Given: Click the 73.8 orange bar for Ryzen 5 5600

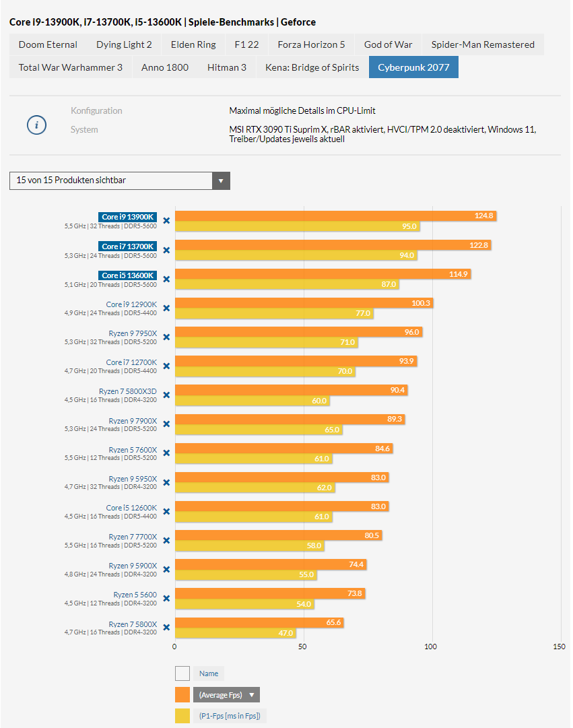Looking at the screenshot, I should [270, 593].
